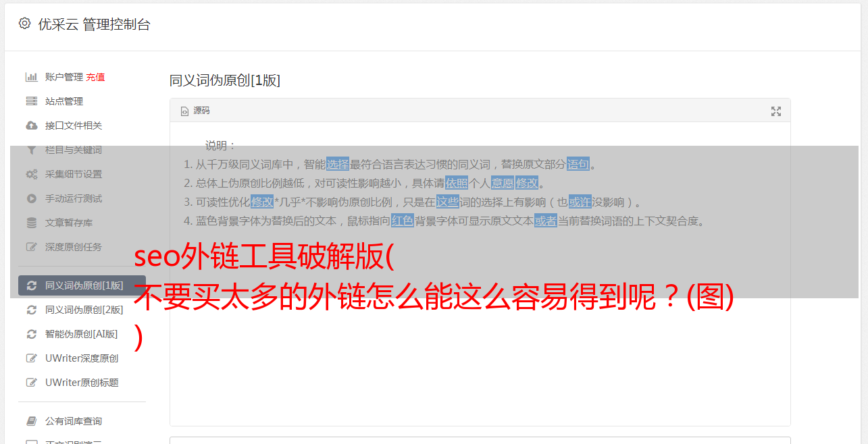Image resolution: width=868 pixels, height=444 pixels.
Task: Open 智能伪原创[AI版] refresh icon
Action: tap(31, 334)
